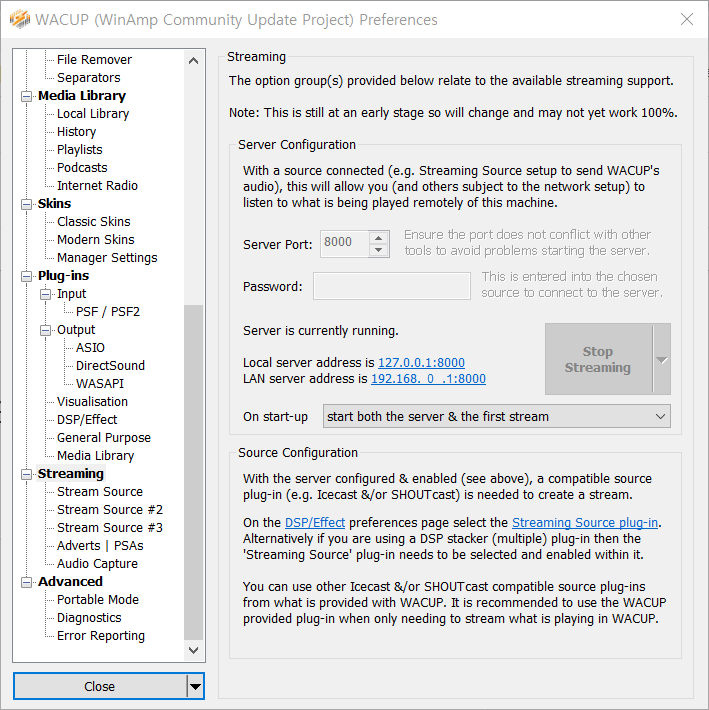Select the Skins heading
The width and height of the screenshot is (709, 710).
pyautogui.click(x=54, y=204)
